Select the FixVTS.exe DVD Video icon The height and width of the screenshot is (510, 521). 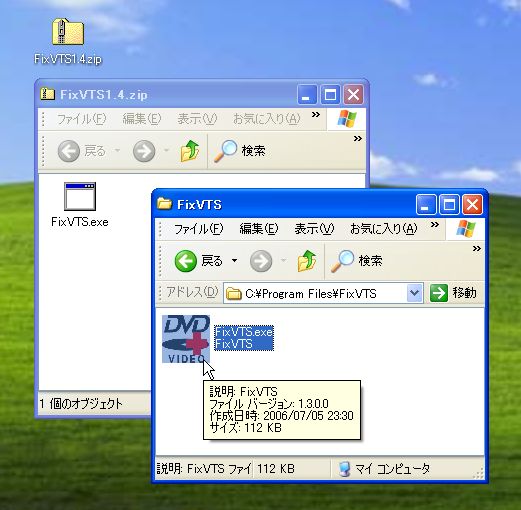(186, 339)
